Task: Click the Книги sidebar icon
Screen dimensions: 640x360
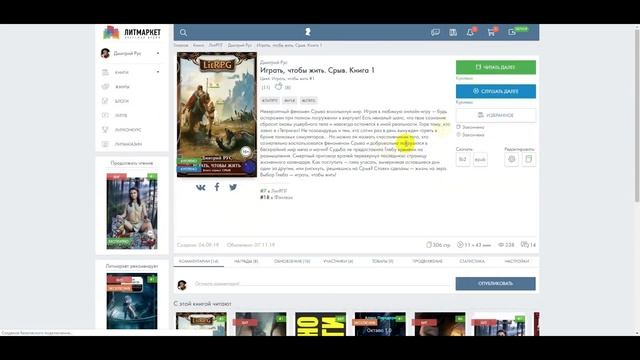Action: [x=105, y=72]
